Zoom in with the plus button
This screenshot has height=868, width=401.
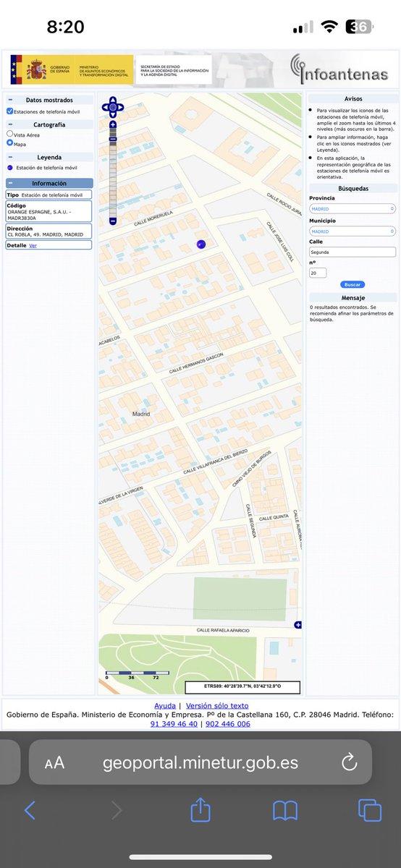pyautogui.click(x=113, y=125)
